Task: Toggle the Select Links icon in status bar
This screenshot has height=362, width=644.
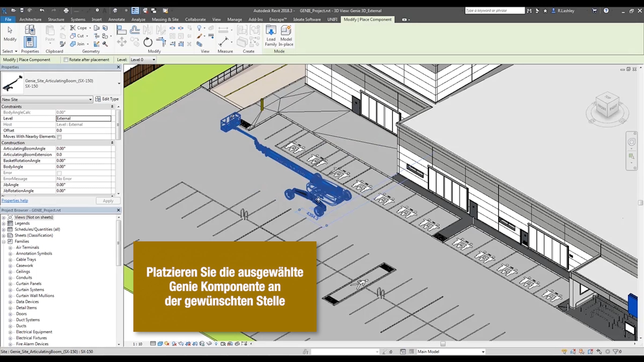Action: pos(564,352)
